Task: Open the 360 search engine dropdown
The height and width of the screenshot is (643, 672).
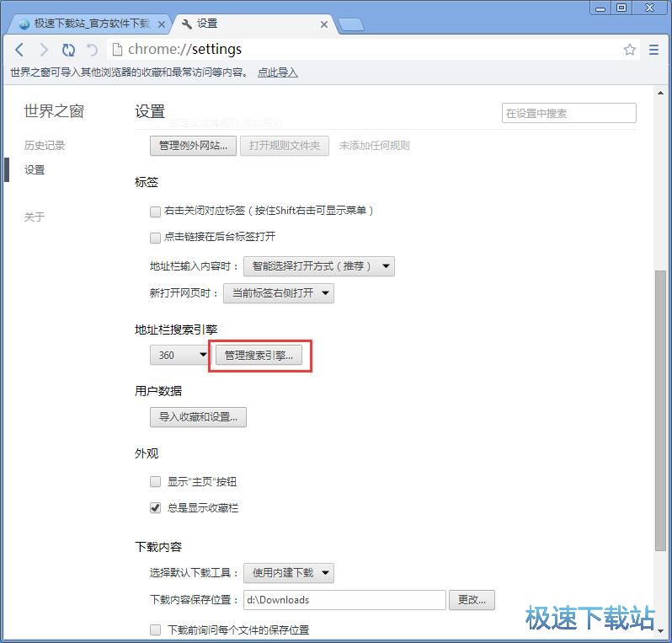Action: (179, 355)
